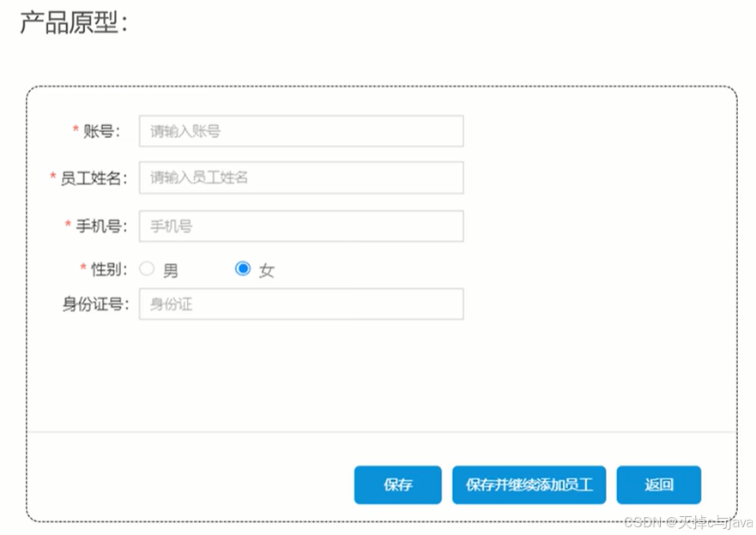Click the 手机号 input field
Image resolution: width=756 pixels, height=535 pixels.
pyautogui.click(x=301, y=225)
